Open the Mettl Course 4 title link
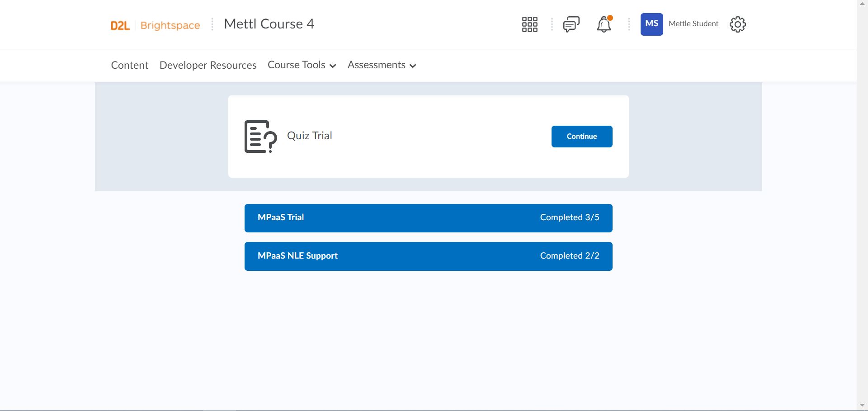This screenshot has height=411, width=868. (269, 24)
